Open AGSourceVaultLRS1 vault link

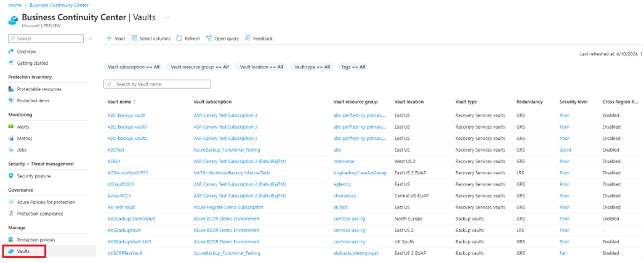coord(127,172)
